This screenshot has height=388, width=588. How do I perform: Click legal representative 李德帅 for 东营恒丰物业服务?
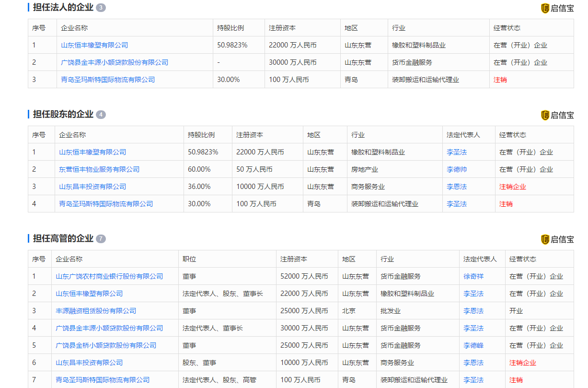457,169
